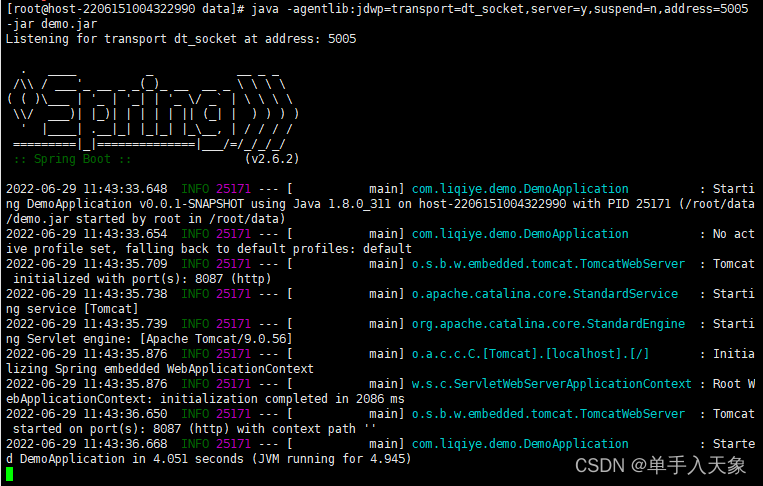This screenshot has height=486, width=763.
Task: Click the logger name 'o.apache.catalina.core.StandardService'
Action: 545,294
